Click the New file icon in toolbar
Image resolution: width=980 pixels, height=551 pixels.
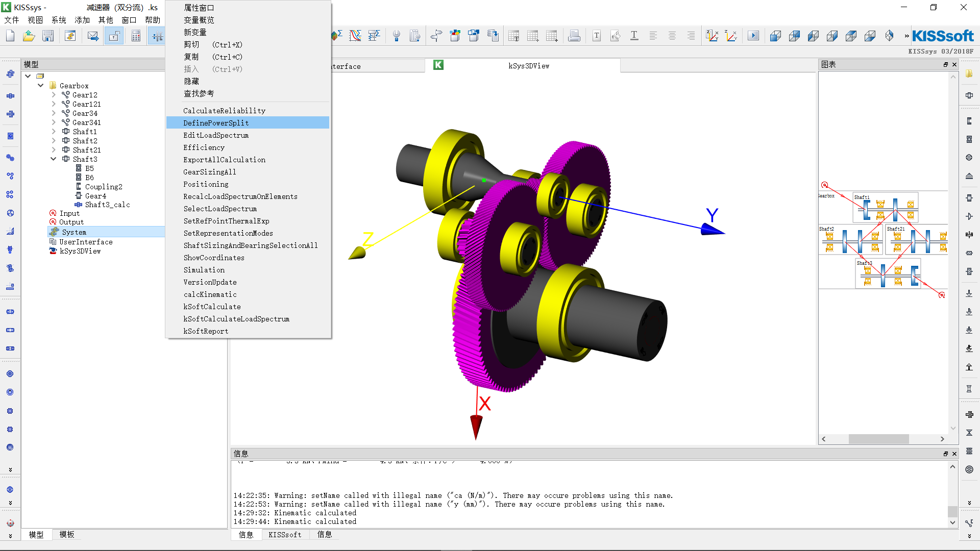[x=10, y=36]
